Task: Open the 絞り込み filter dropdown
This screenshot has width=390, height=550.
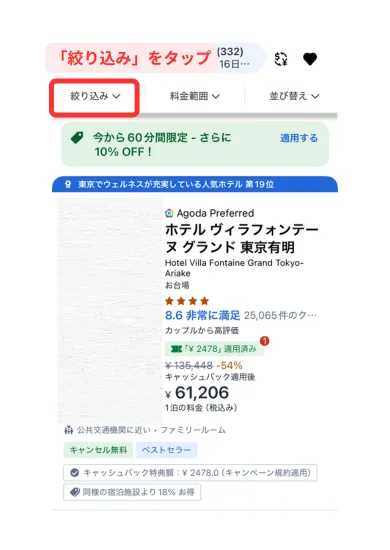Action: [95, 96]
